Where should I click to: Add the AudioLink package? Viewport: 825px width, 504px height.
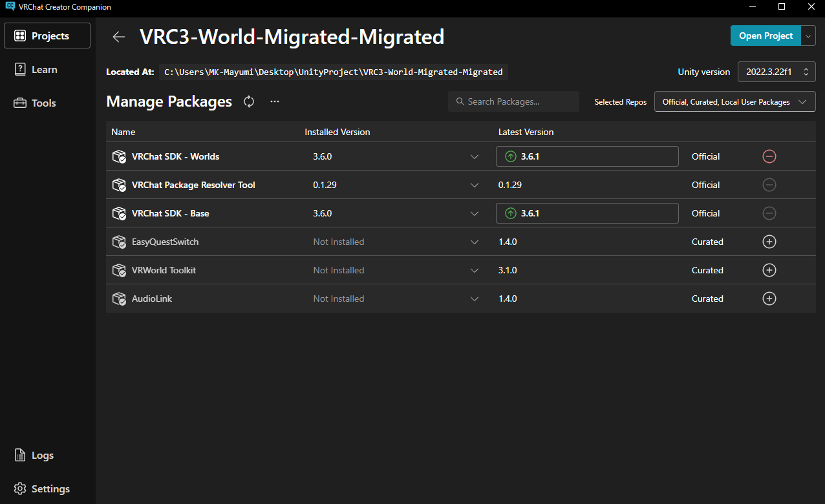769,299
